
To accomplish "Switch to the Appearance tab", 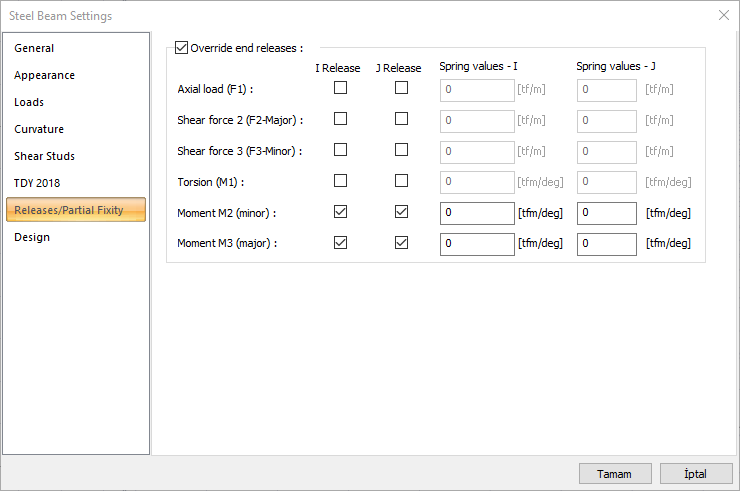I will (x=44, y=75).
